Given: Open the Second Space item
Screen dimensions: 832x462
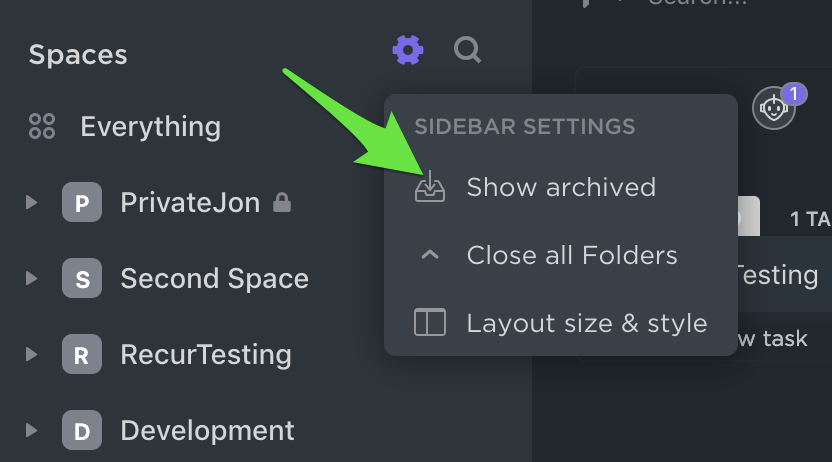Looking at the screenshot, I should [x=214, y=278].
